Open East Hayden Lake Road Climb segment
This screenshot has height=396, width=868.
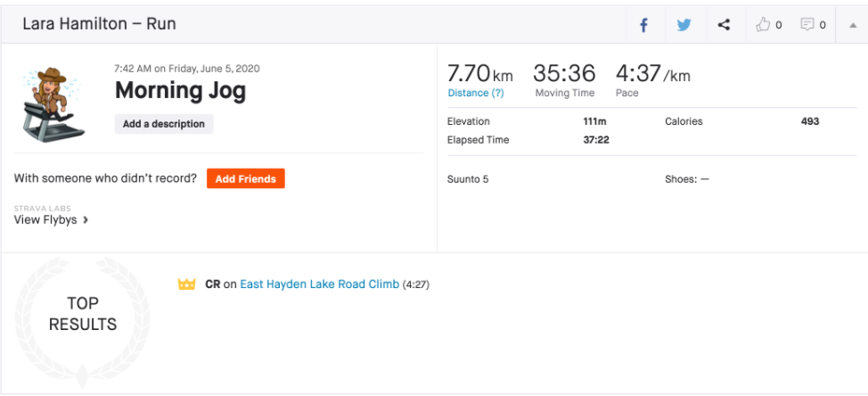coord(319,285)
